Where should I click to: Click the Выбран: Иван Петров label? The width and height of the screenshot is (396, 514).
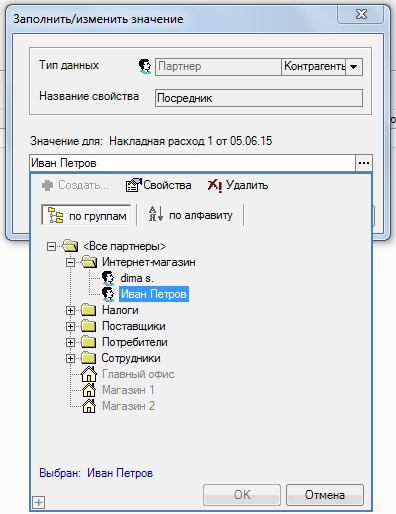96,473
